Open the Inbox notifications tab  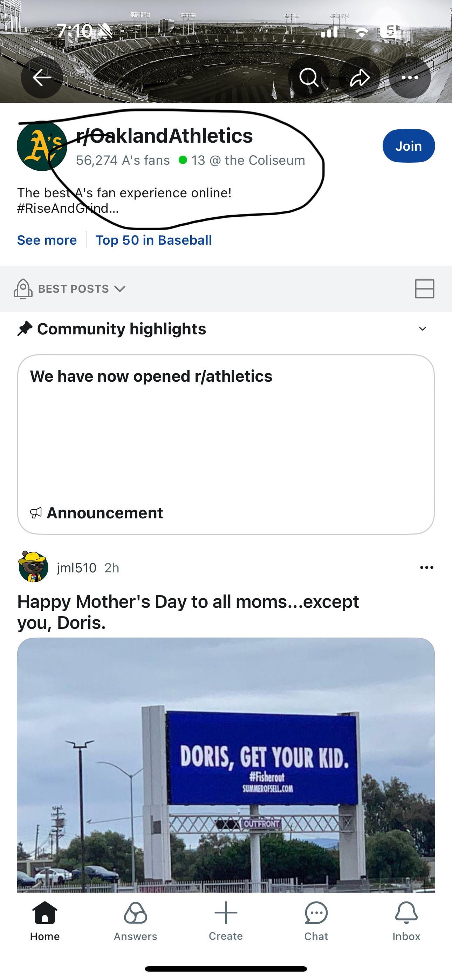click(406, 920)
